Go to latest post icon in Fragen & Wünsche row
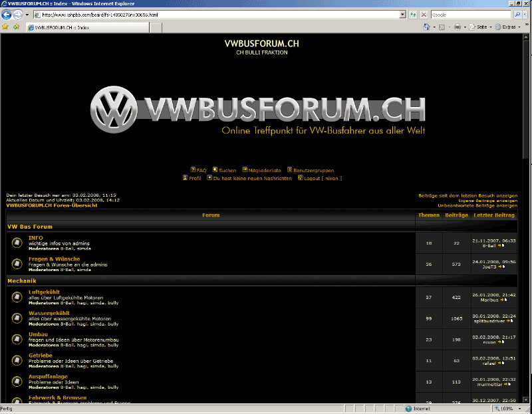Screen dimensions: 532x414 coord(501,267)
